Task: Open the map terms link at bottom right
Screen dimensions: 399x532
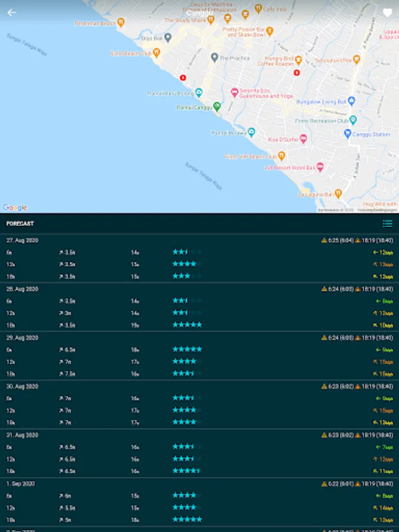Action: coord(377,210)
